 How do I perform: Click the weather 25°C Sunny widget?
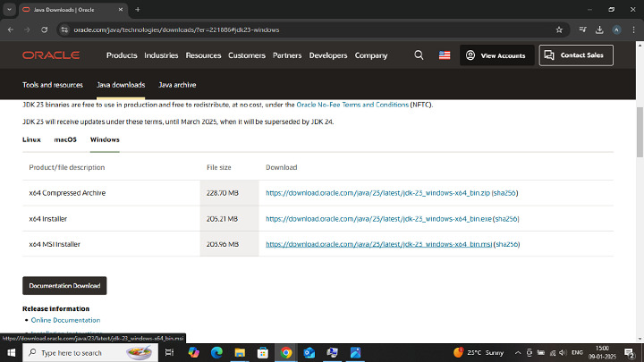tap(479, 352)
